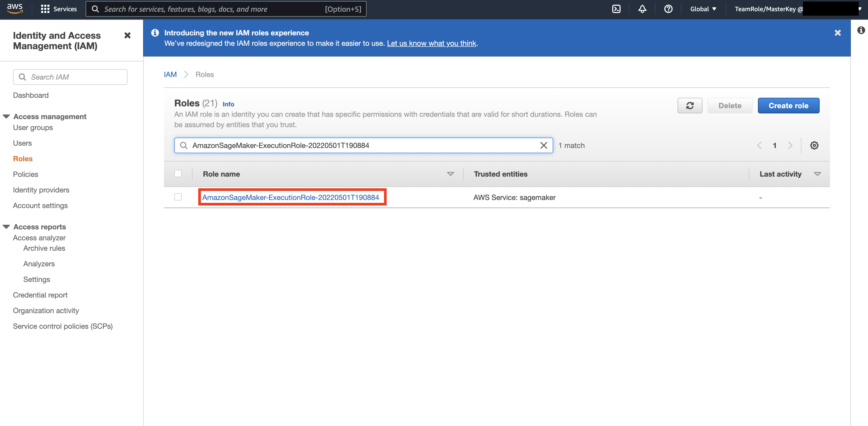Click the 1 match results text
Image resolution: width=868 pixels, height=426 pixels.
click(x=571, y=145)
